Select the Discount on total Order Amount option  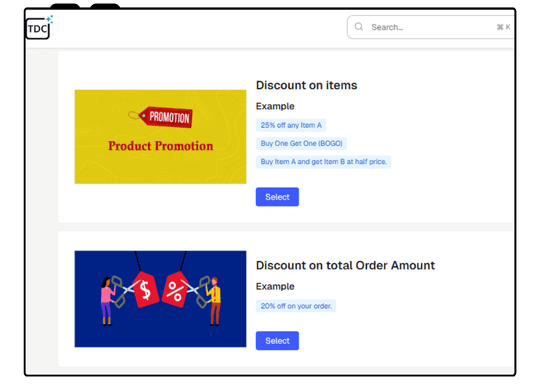point(277,341)
